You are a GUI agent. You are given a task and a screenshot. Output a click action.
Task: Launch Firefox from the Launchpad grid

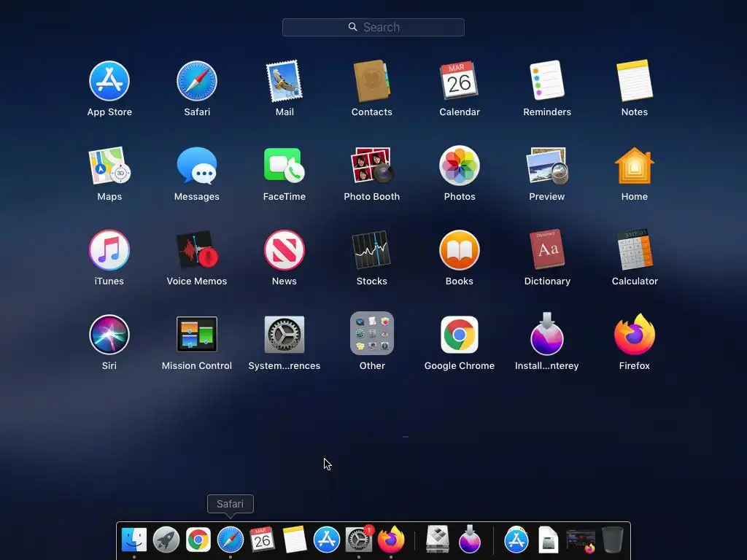click(635, 335)
